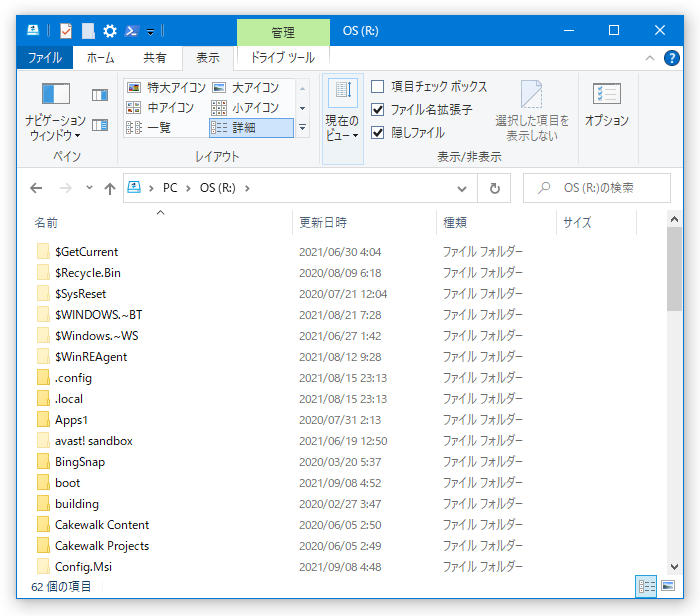Select the $Recycle.Bin folder
The width and height of the screenshot is (700, 616).
(x=88, y=273)
